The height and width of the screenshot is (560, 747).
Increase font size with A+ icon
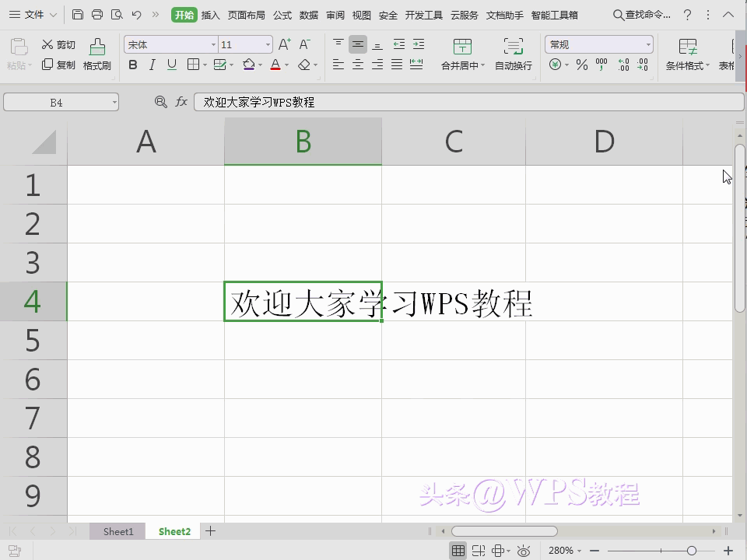click(x=285, y=45)
